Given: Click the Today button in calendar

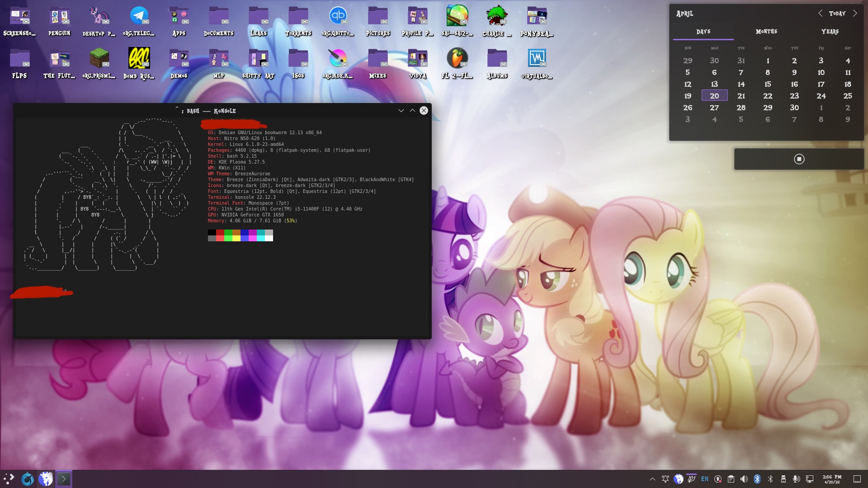Looking at the screenshot, I should click(x=837, y=14).
